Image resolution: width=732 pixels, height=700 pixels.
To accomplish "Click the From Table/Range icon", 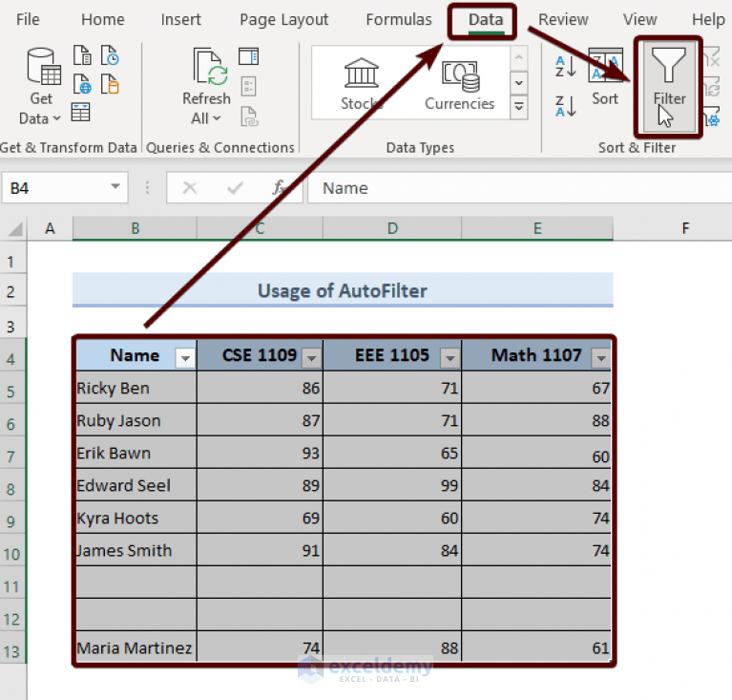I will 81,113.
